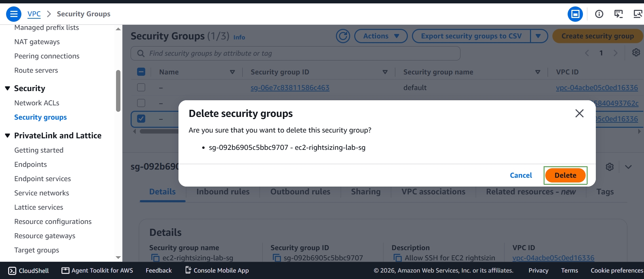The height and width of the screenshot is (279, 644).
Task: Open the Tags tab
Action: click(605, 192)
